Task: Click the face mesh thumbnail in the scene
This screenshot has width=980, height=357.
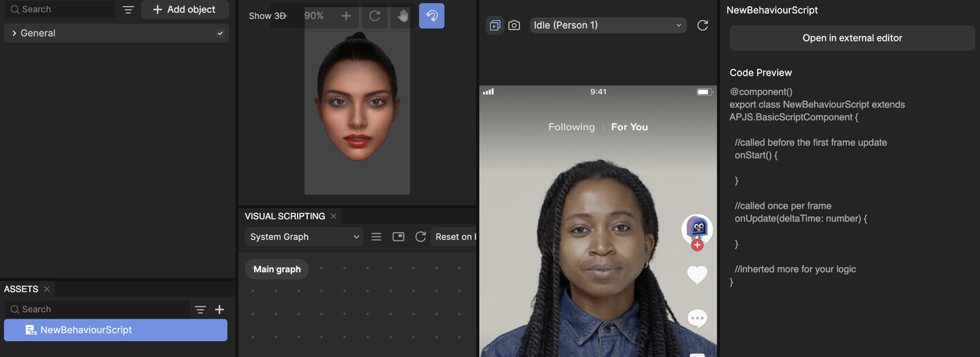Action: [x=357, y=96]
